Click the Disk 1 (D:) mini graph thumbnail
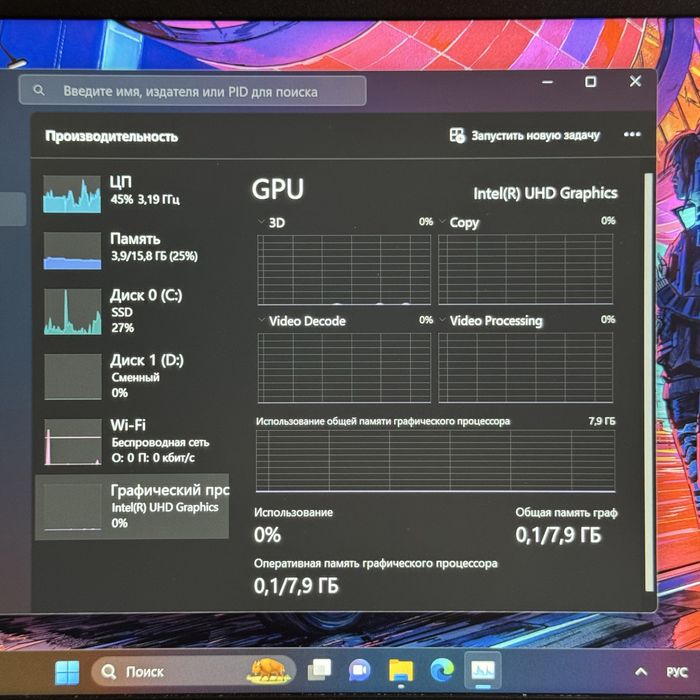Screen dimensions: 700x700 73,376
